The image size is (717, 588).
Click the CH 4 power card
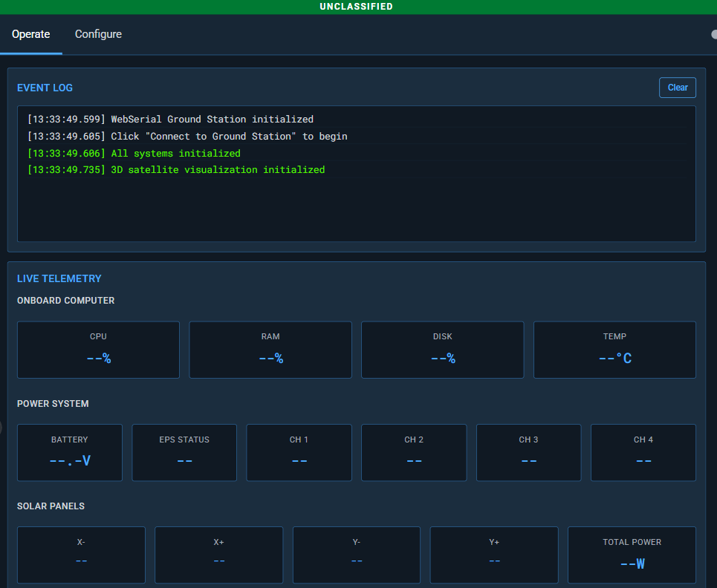click(x=643, y=453)
